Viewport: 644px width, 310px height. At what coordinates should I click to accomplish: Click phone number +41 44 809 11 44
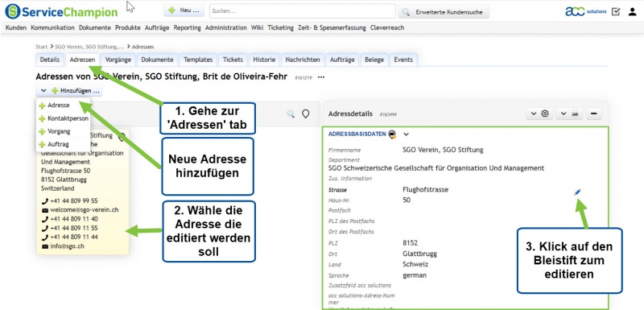coord(74,237)
